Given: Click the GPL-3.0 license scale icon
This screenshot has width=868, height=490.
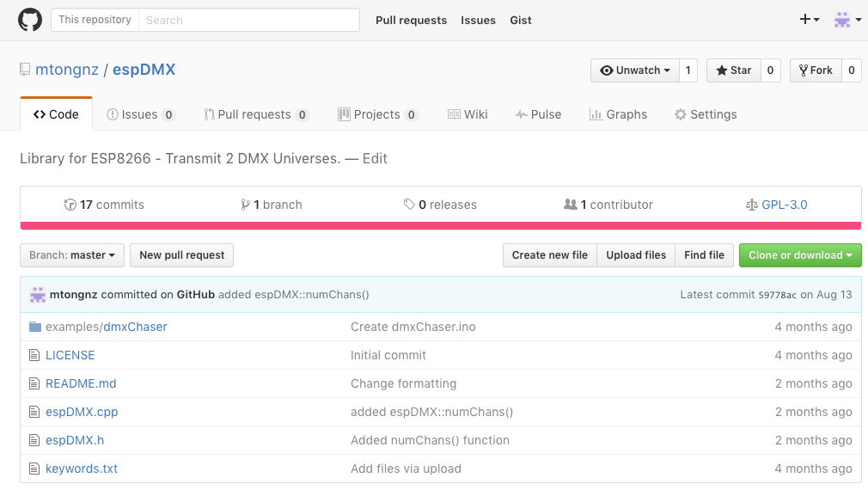Looking at the screenshot, I should [754, 205].
